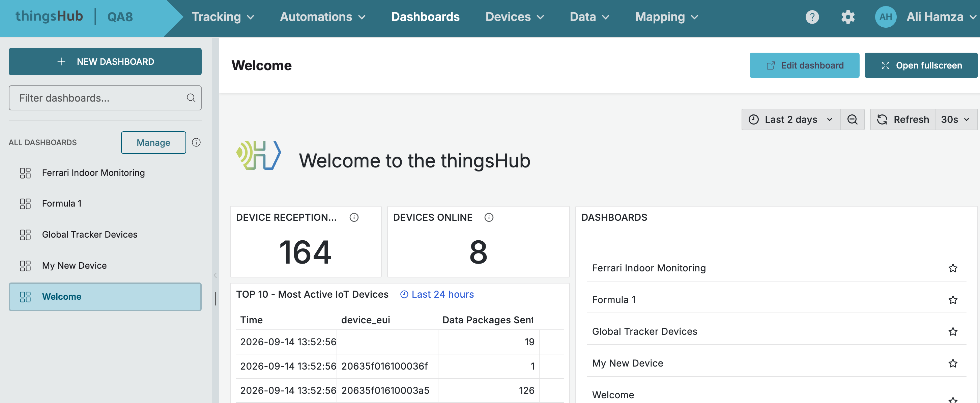This screenshot has width=980, height=403.
Task: Open the Ali Hamza user menu
Action: [942, 17]
